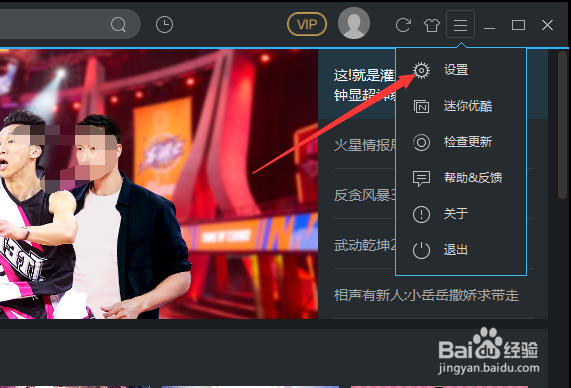Click the refresh icon
This screenshot has height=388, width=571.
click(403, 25)
